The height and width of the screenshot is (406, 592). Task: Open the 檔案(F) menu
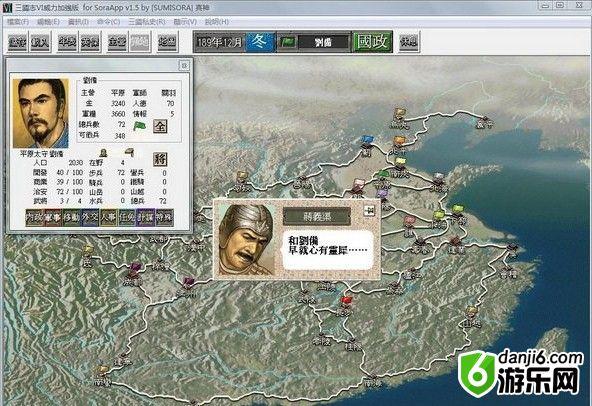coord(18,22)
